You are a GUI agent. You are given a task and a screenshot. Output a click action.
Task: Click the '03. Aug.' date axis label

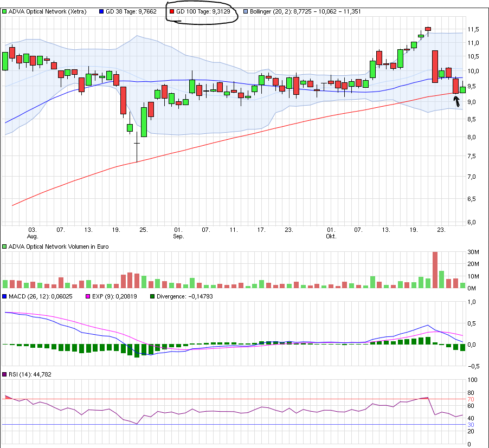tap(33, 233)
